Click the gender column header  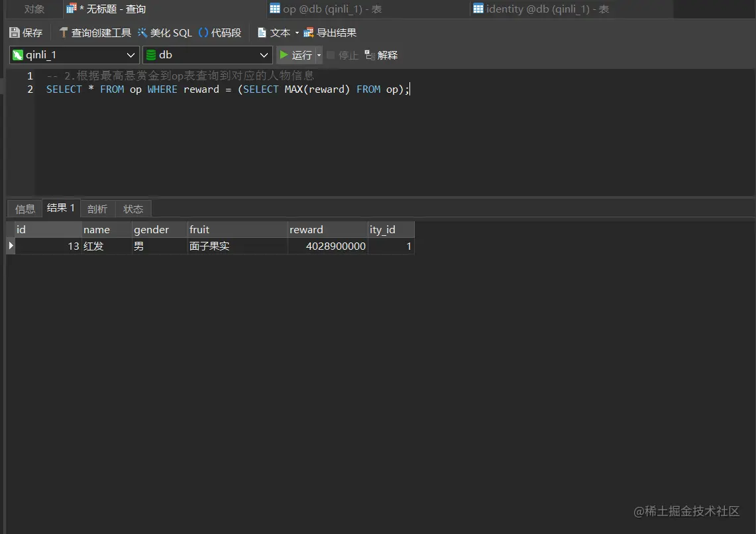point(160,229)
